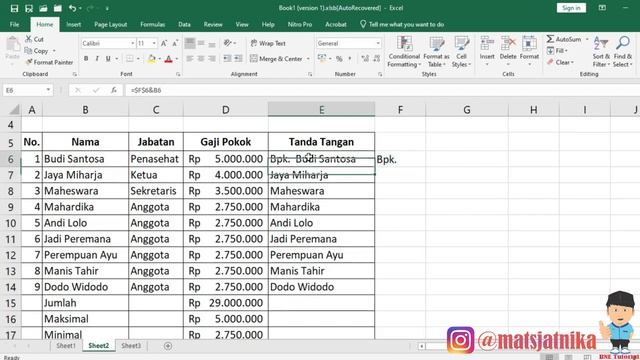The image size is (640, 360).
Task: Click AutoSum
Action: (x=564, y=39)
